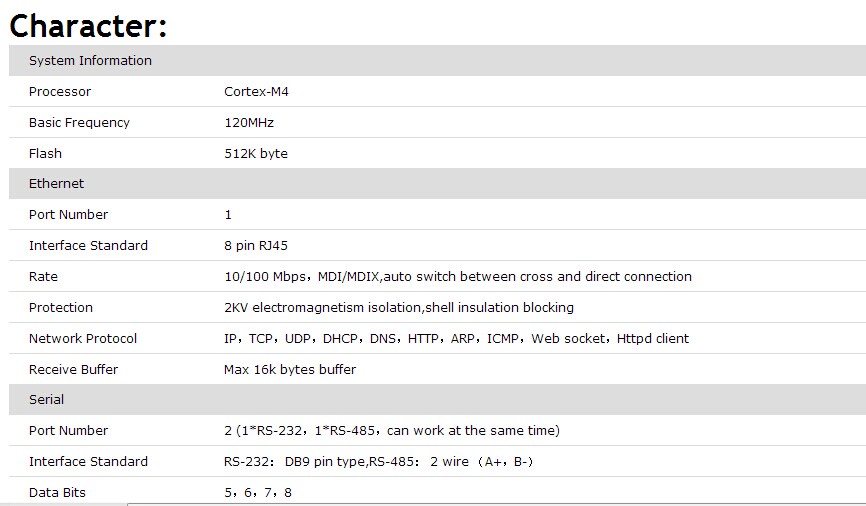
Task: Click the Processor label
Action: [x=60, y=92]
